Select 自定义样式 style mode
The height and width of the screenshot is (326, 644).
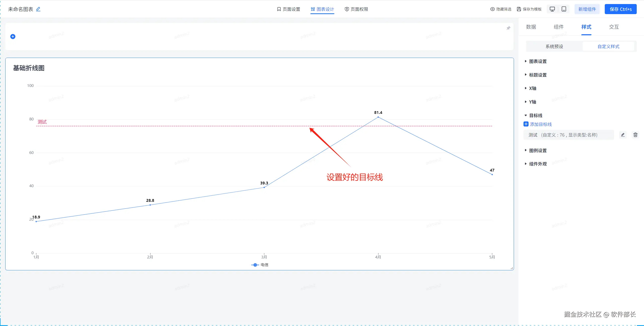[608, 46]
